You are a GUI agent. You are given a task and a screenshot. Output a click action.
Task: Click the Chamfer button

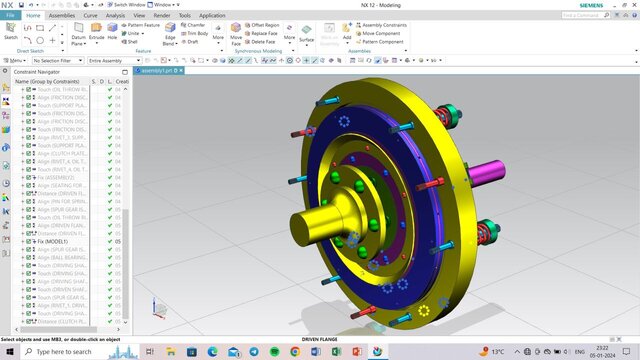[193, 25]
